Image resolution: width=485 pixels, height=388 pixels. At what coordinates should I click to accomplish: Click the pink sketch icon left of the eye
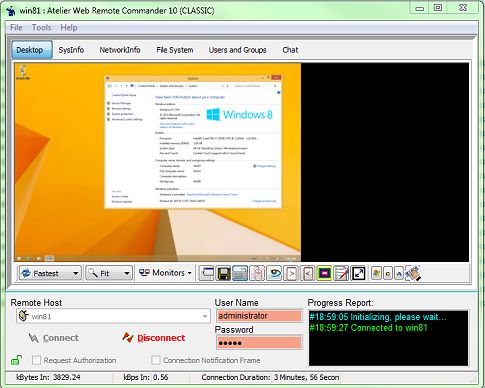point(257,273)
